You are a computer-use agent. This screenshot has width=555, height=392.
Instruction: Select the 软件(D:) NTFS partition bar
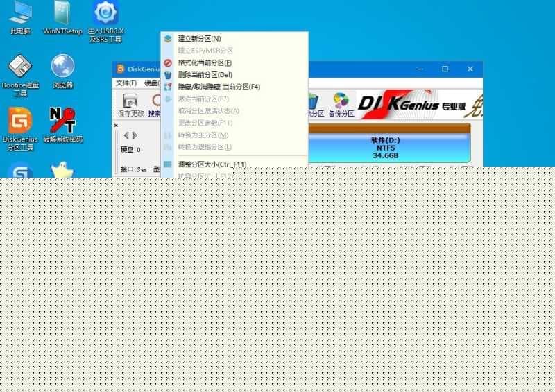(x=386, y=148)
